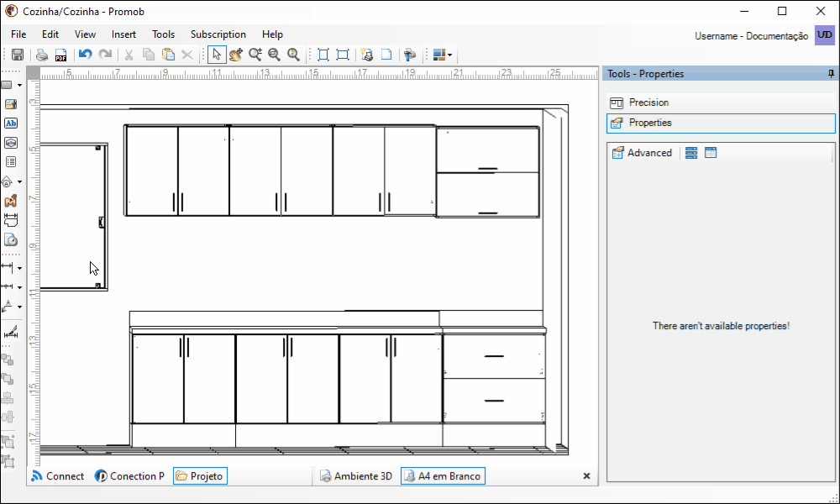Open the rectangle shape tool dropdown
The width and height of the screenshot is (840, 504).
19,85
